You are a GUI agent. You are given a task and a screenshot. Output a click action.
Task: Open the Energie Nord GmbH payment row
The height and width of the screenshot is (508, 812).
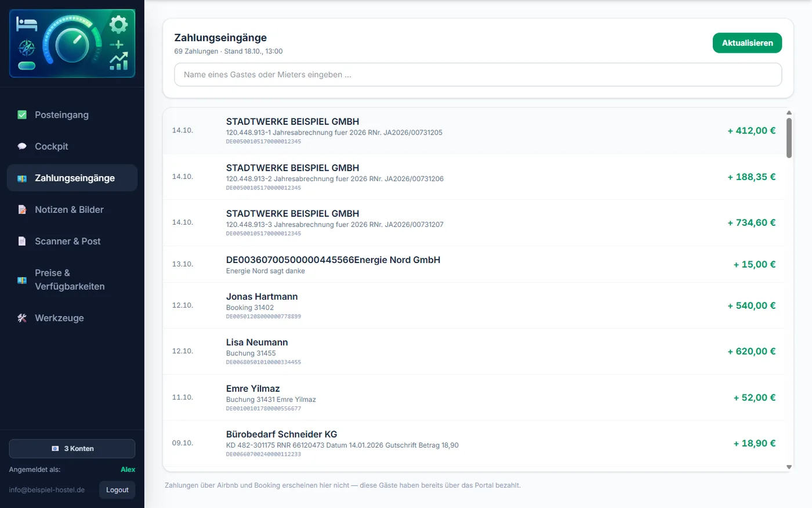tap(474, 264)
